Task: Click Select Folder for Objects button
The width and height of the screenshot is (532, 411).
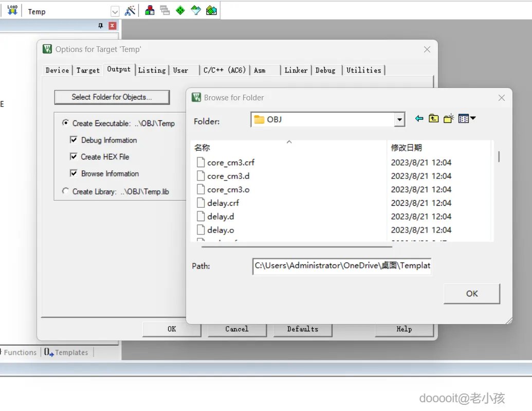Action: [x=112, y=97]
